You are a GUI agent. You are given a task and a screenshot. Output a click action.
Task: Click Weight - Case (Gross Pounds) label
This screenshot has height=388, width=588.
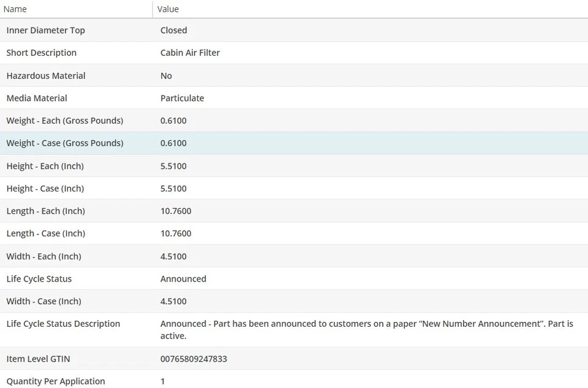pos(65,143)
